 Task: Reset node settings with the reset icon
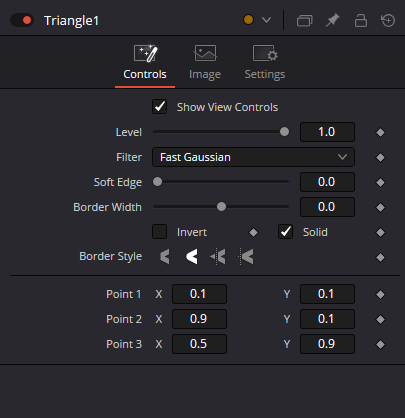tap(388, 20)
